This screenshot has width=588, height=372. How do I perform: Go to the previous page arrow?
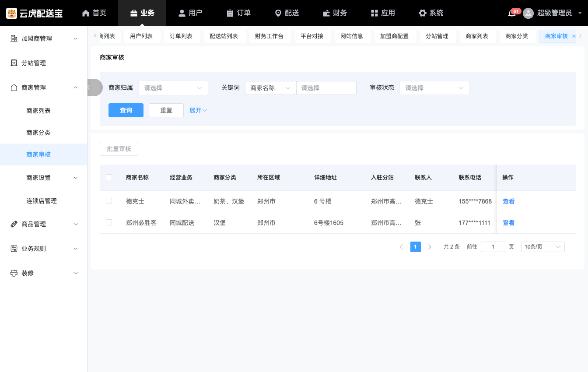click(401, 247)
